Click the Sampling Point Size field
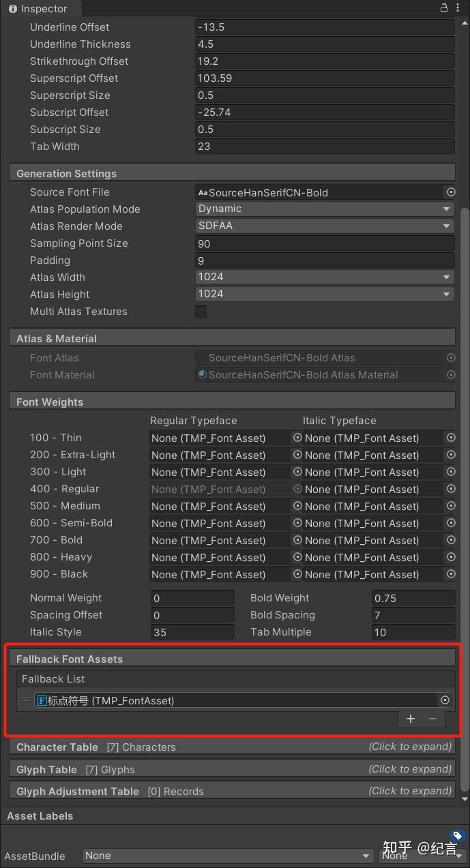This screenshot has height=868, width=470. [325, 243]
